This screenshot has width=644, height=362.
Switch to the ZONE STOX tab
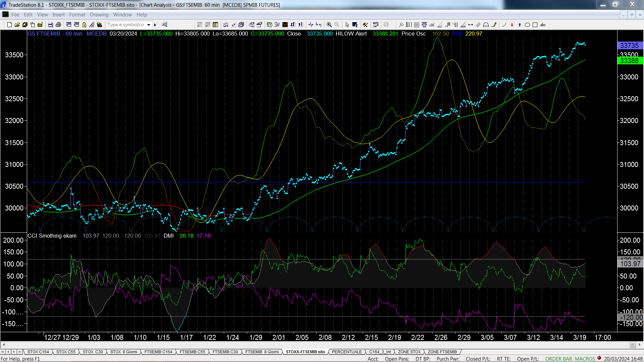409,352
